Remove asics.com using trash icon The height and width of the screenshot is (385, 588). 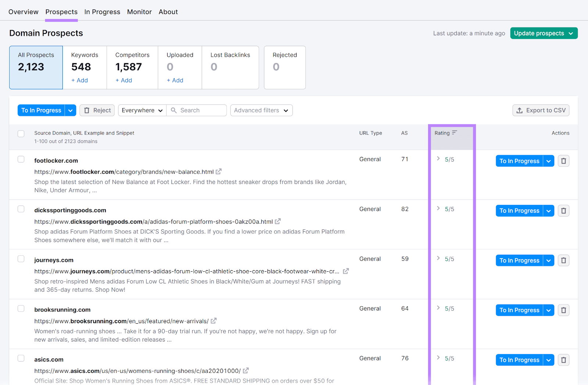point(563,360)
